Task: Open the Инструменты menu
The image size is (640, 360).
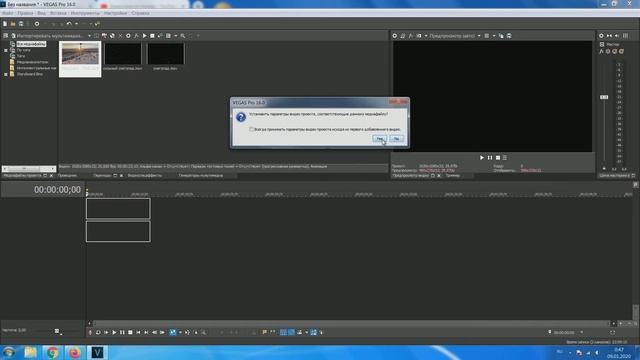Action: (x=85, y=13)
